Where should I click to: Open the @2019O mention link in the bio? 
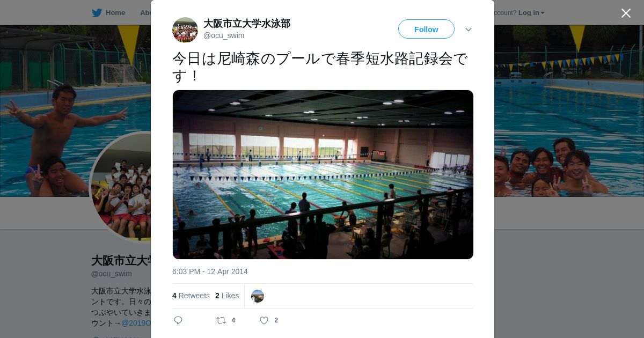point(136,323)
